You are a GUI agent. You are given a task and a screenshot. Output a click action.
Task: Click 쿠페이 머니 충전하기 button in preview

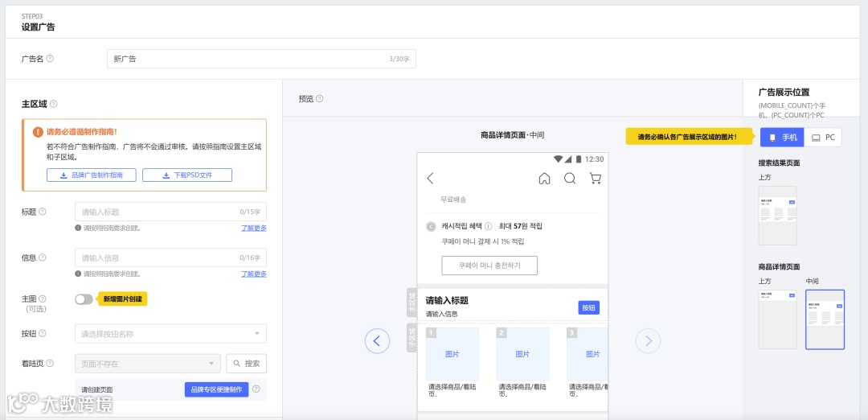click(x=489, y=266)
